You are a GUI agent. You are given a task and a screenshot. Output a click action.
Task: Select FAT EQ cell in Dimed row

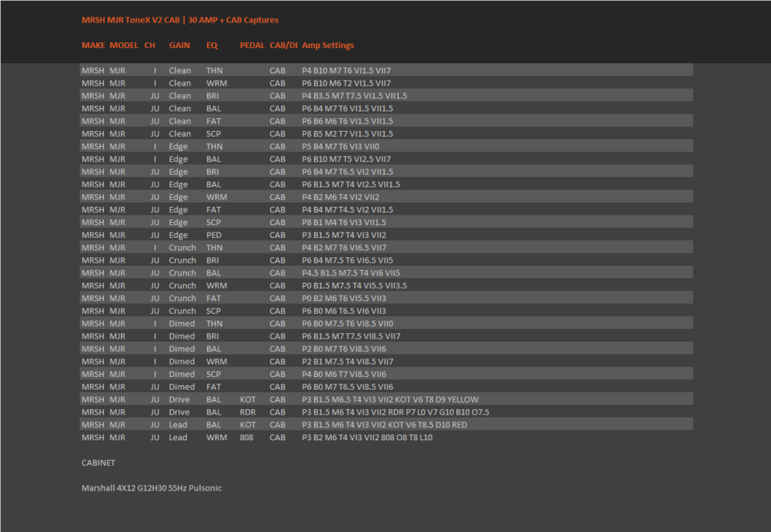click(x=213, y=387)
